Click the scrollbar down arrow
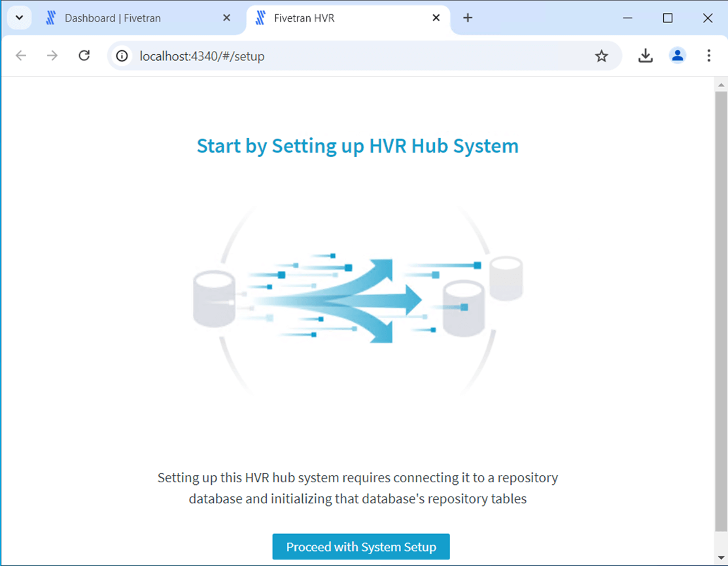Viewport: 728px width, 566px height. coord(721,557)
